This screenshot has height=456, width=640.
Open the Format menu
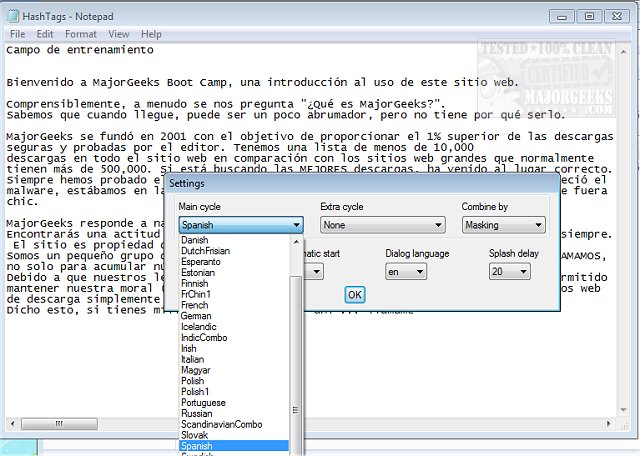[x=81, y=34]
